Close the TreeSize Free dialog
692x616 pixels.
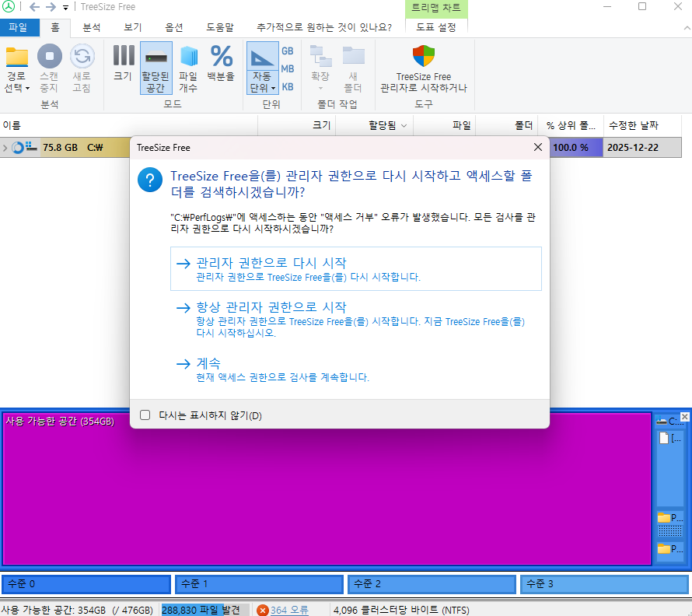tap(537, 147)
